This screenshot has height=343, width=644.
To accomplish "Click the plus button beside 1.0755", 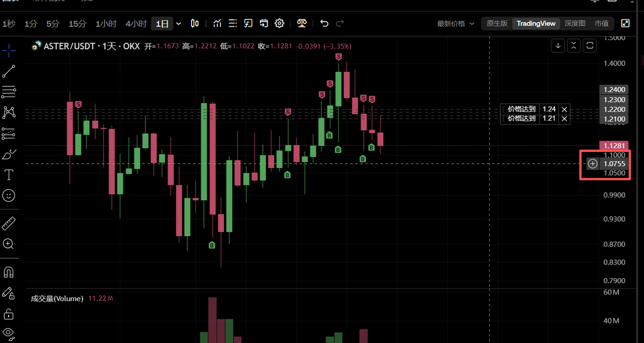I will point(592,164).
